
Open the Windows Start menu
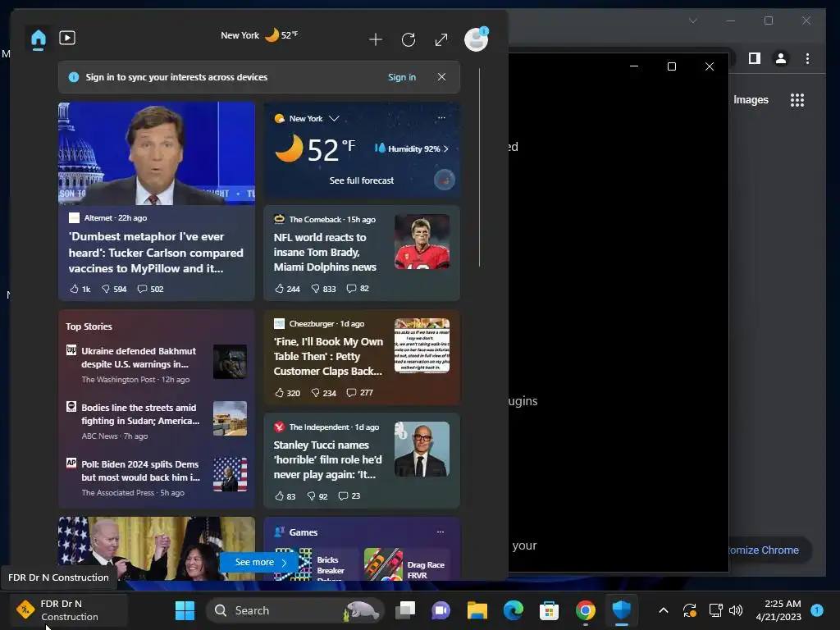pyautogui.click(x=185, y=610)
